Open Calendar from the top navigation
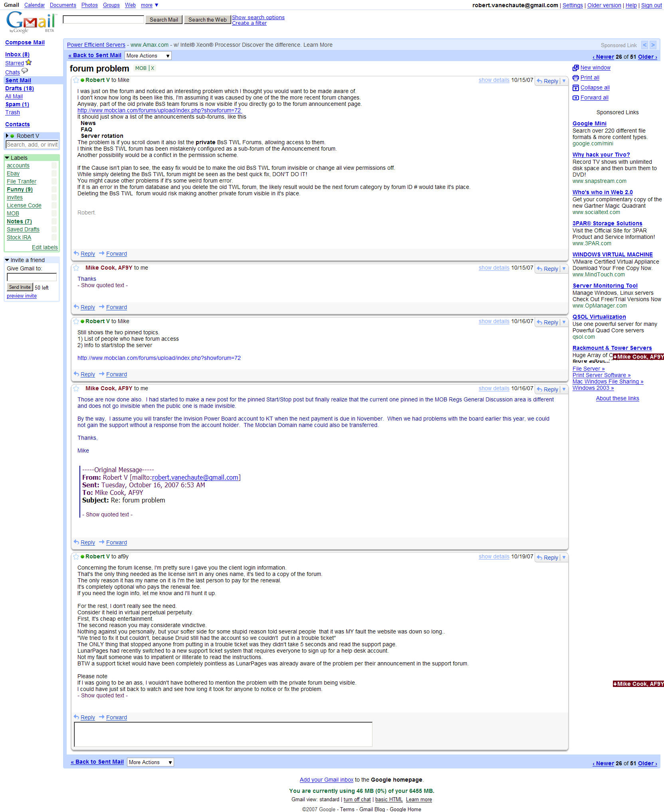Image resolution: width=664 pixels, height=812 pixels. tap(34, 5)
